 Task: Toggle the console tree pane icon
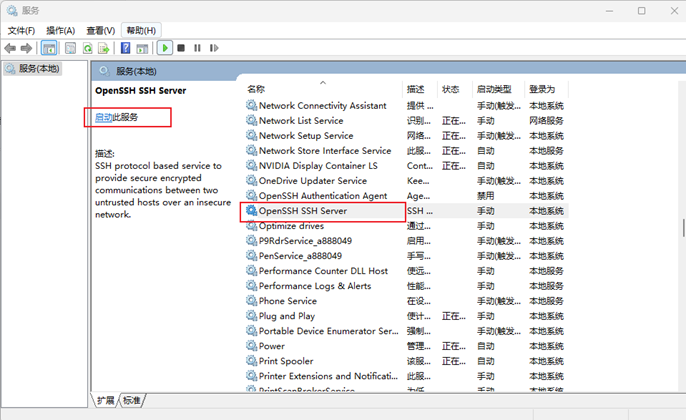click(x=48, y=47)
